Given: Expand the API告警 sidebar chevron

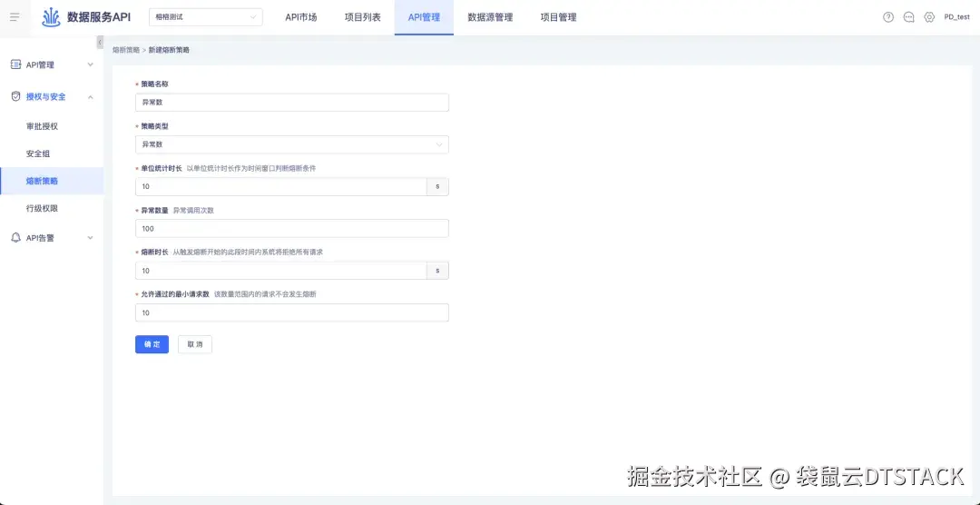Looking at the screenshot, I should point(91,238).
